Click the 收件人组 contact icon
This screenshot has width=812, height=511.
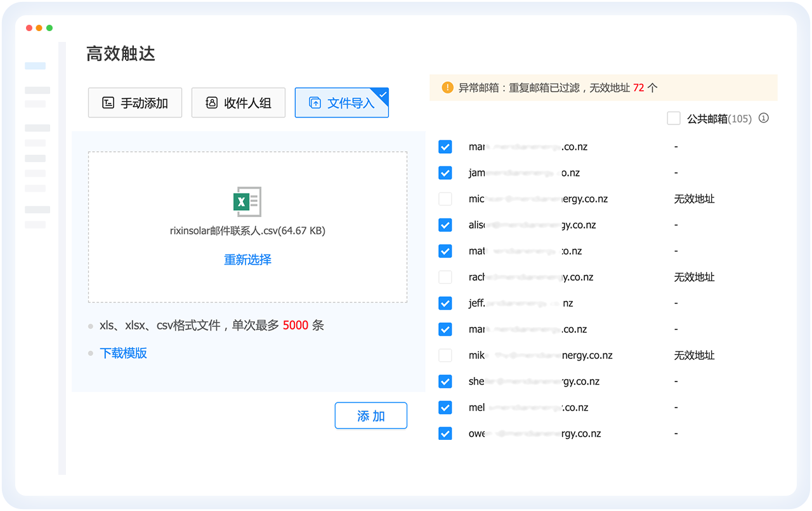coord(212,103)
